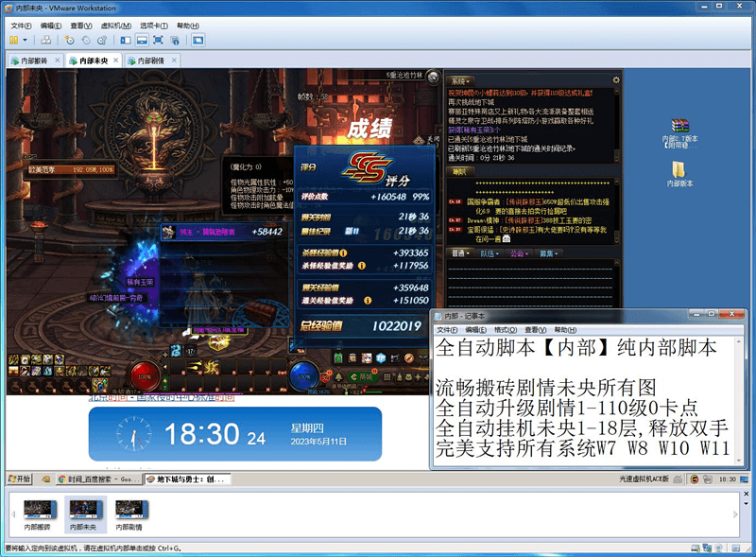
Task: Open the 选项卡(T) menu
Action: click(154, 26)
